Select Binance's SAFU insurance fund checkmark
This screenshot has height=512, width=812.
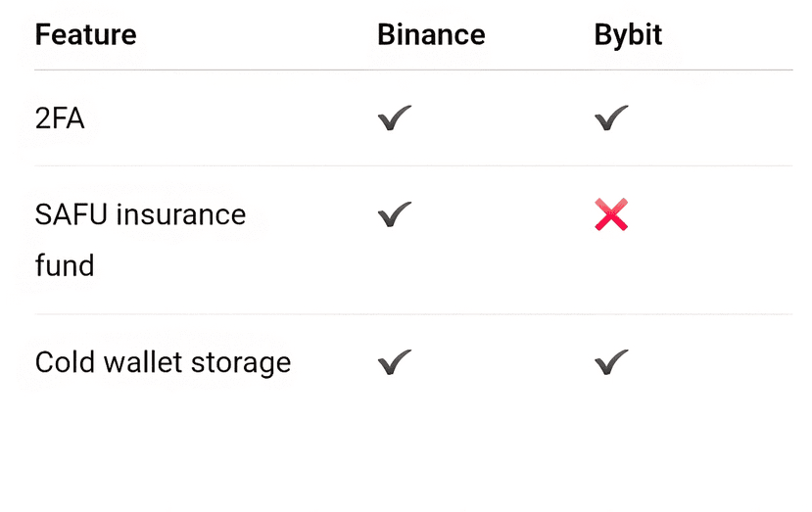pyautogui.click(x=394, y=214)
